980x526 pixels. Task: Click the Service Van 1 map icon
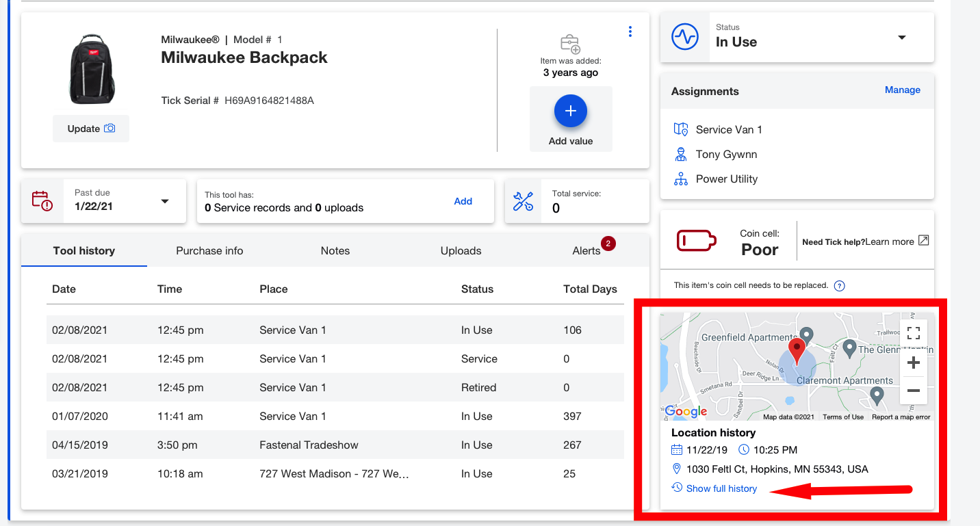pyautogui.click(x=680, y=129)
